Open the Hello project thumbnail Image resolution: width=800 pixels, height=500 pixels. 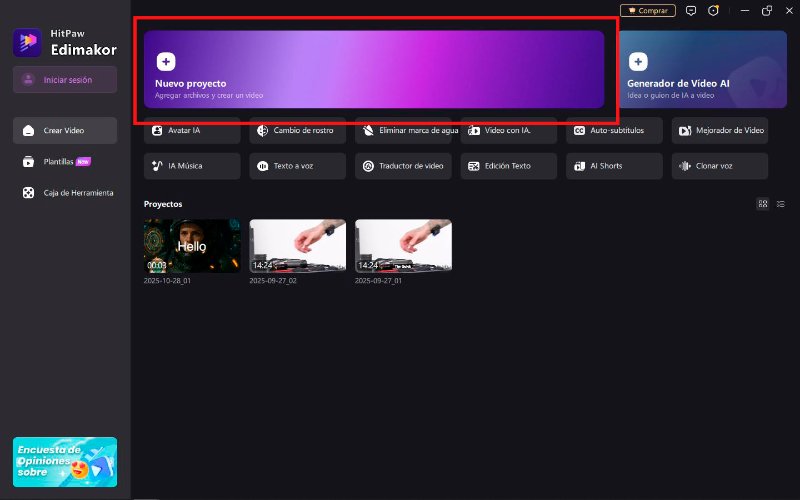pos(192,246)
